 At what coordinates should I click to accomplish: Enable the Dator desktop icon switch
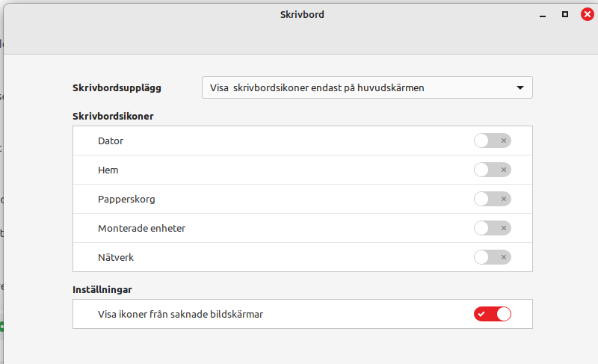tap(492, 141)
